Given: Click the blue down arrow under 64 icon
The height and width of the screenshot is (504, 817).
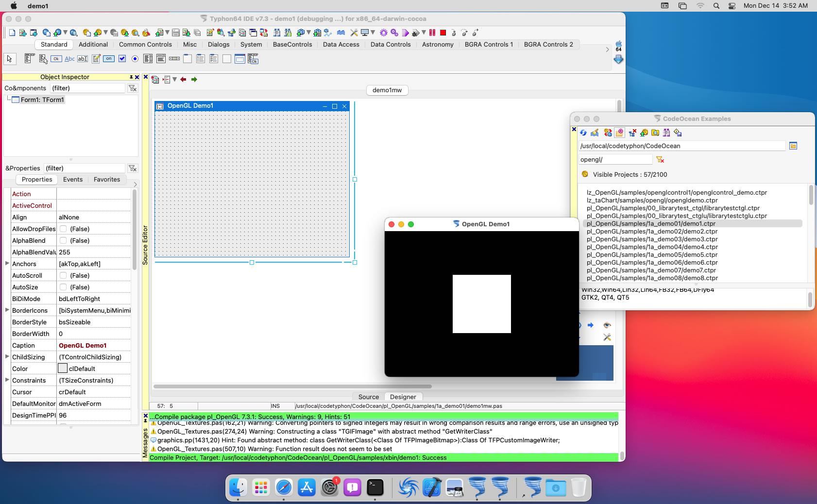Looking at the screenshot, I should click(x=618, y=59).
